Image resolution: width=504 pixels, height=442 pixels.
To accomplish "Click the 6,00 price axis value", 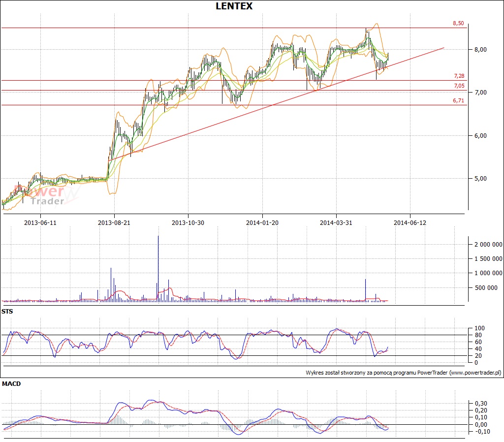I will (480, 136).
